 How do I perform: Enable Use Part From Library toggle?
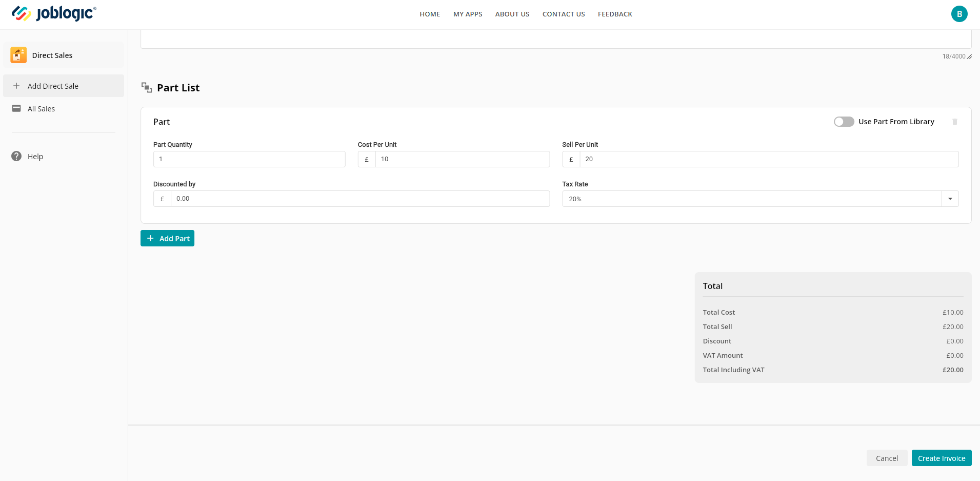[844, 122]
